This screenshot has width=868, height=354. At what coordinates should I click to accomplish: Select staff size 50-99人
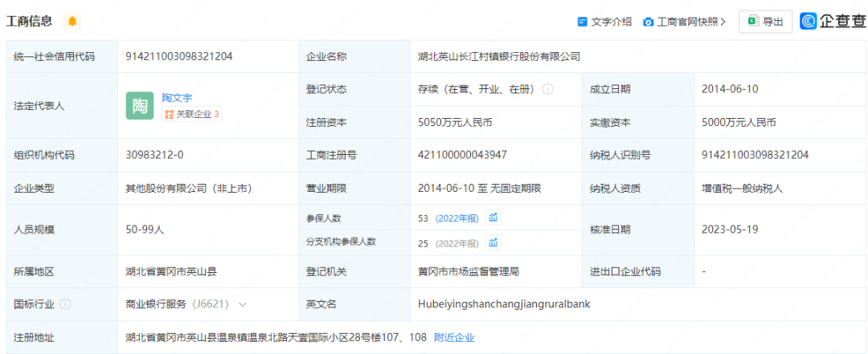coord(145,230)
